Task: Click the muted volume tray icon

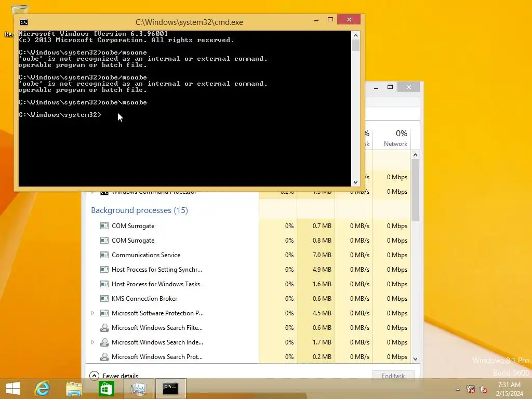Action: pos(483,389)
